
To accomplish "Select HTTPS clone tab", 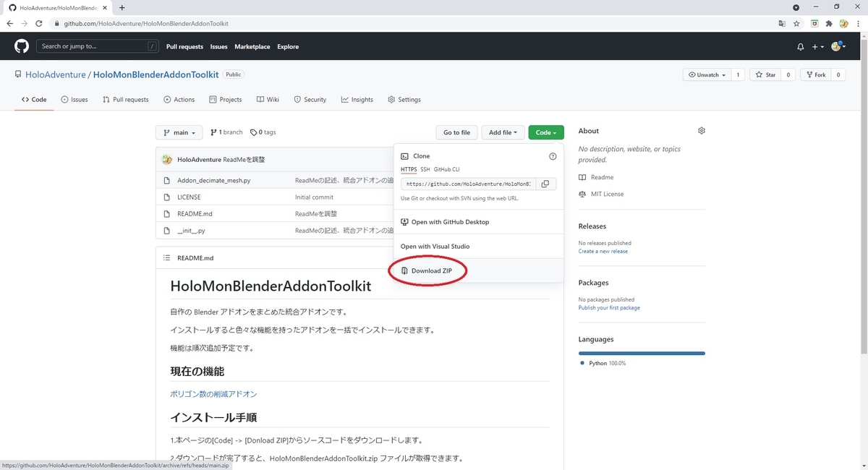I will tap(409, 169).
